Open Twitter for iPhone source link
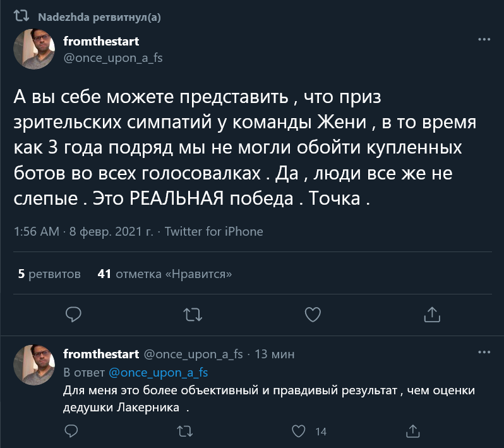 (x=213, y=231)
